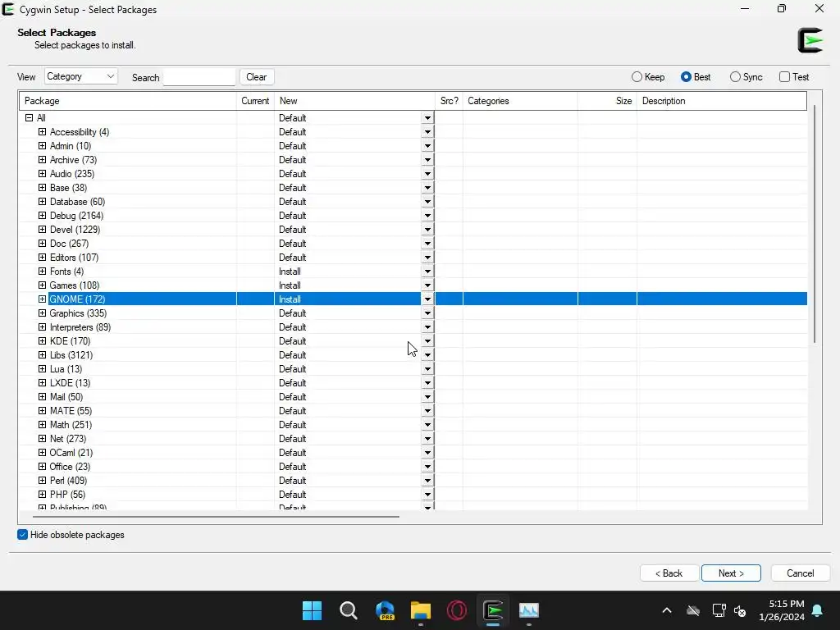The width and height of the screenshot is (840, 630).
Task: Open Opera browser from the taskbar
Action: [x=457, y=610]
